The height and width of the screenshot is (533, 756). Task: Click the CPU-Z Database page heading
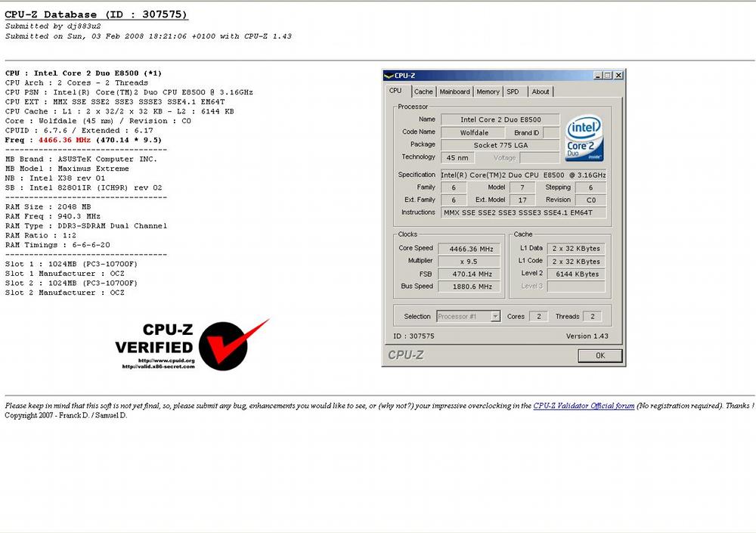(x=96, y=14)
